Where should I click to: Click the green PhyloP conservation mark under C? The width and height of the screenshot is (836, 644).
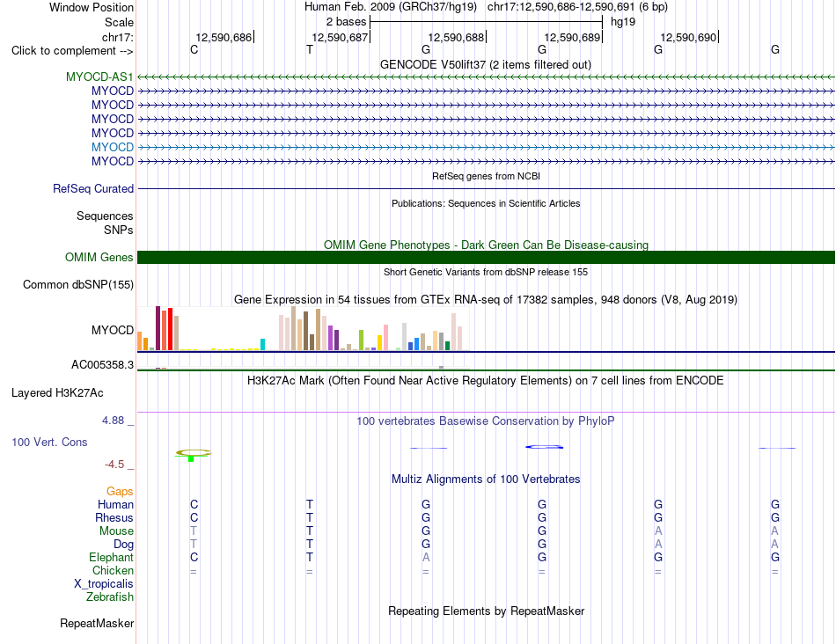click(x=192, y=458)
